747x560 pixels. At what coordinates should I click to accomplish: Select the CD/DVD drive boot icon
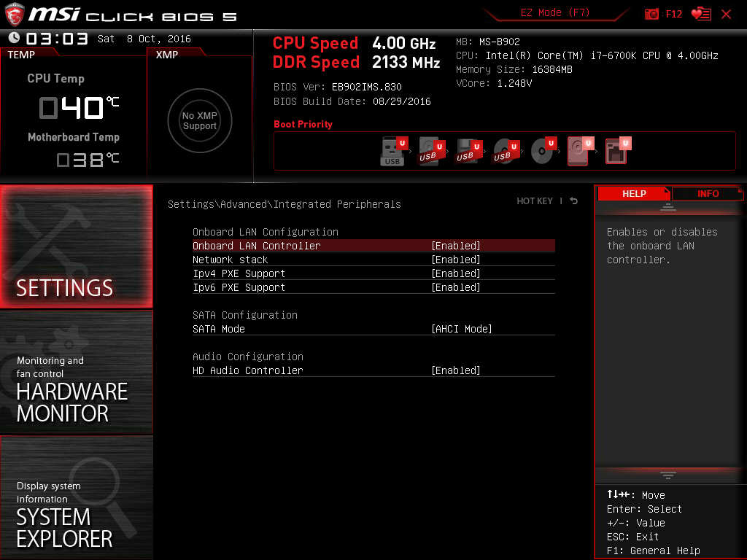coord(543,151)
